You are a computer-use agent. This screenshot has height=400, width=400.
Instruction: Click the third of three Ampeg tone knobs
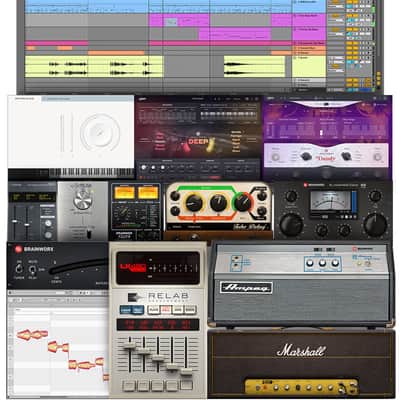pos(335,263)
